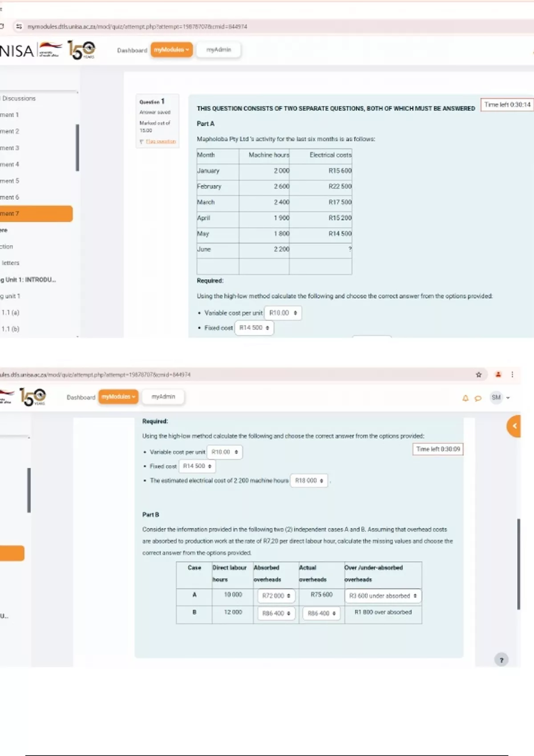Select the highlighted orange sidebar item
The width and height of the screenshot is (534, 756).
point(36,213)
